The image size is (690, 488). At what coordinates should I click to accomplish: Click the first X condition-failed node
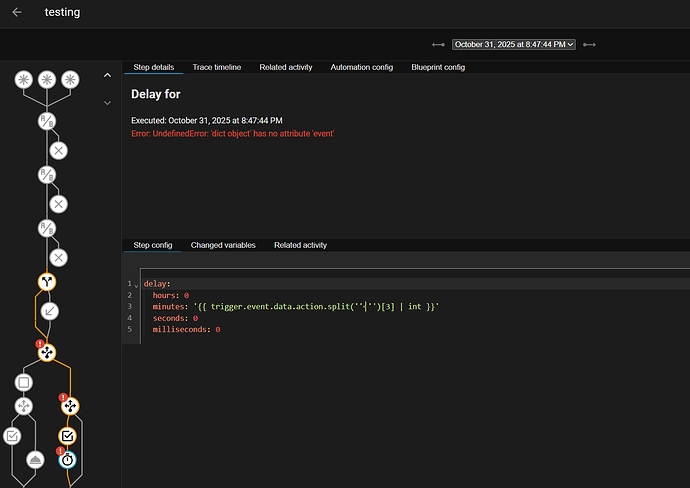(59, 150)
